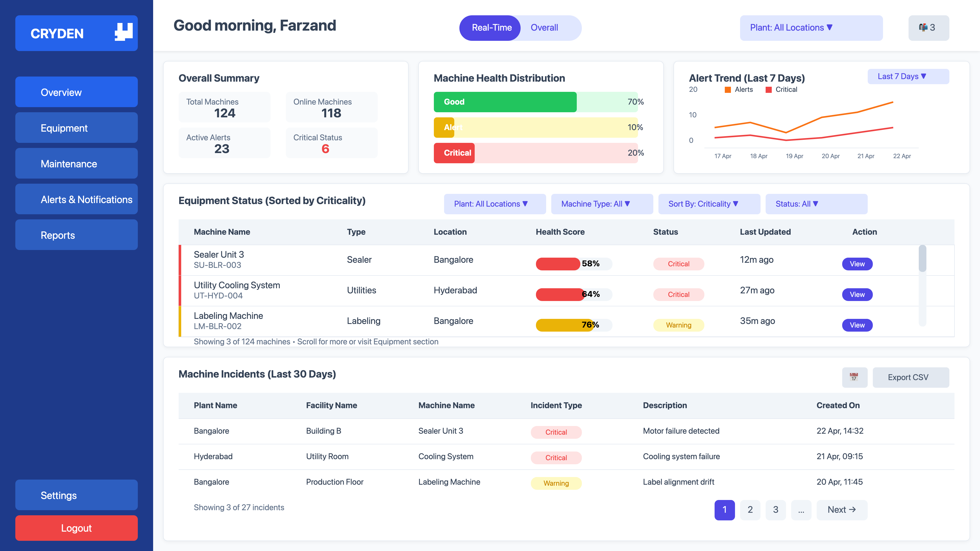Click the CRYDEN logo icon

coord(124,32)
